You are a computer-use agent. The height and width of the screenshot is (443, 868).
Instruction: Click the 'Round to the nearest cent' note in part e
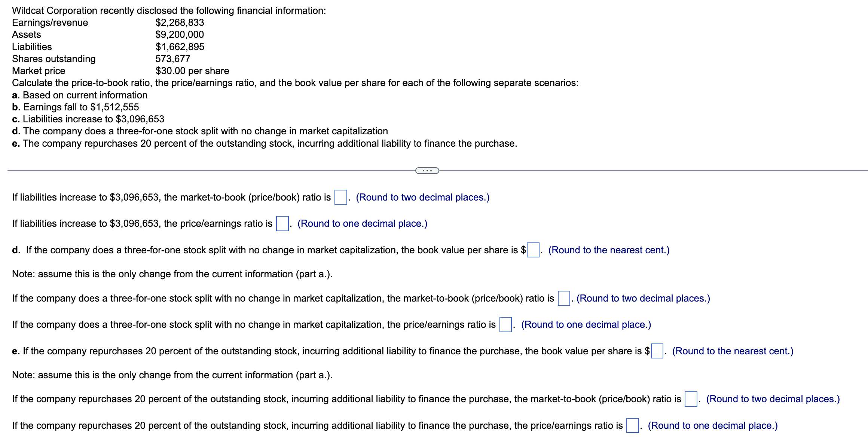733,351
